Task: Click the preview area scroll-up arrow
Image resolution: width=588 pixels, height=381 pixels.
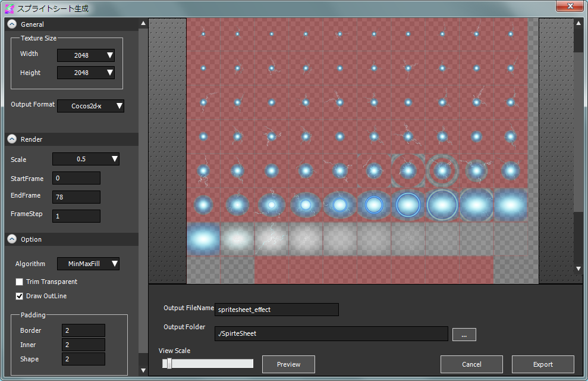Action: tap(578, 23)
